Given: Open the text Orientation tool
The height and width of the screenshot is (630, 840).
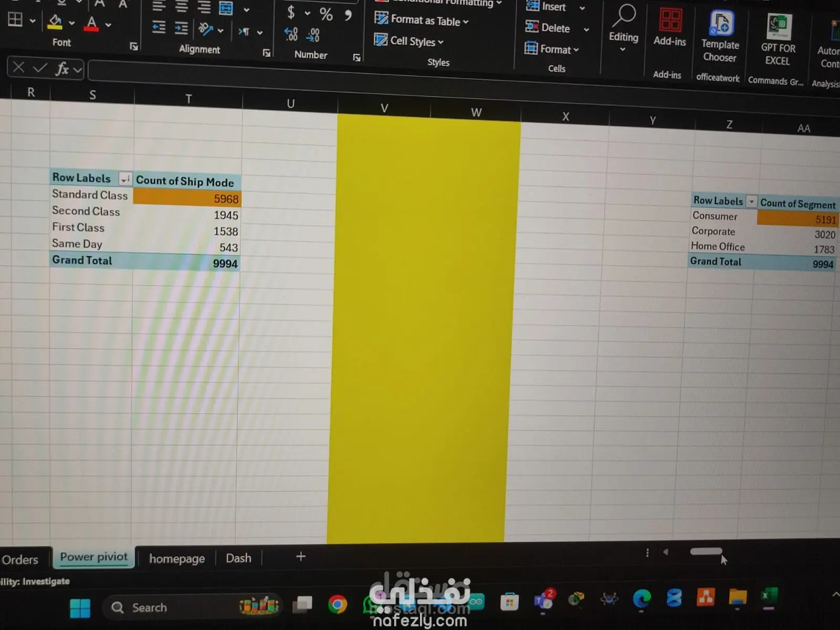Looking at the screenshot, I should coord(205,29).
